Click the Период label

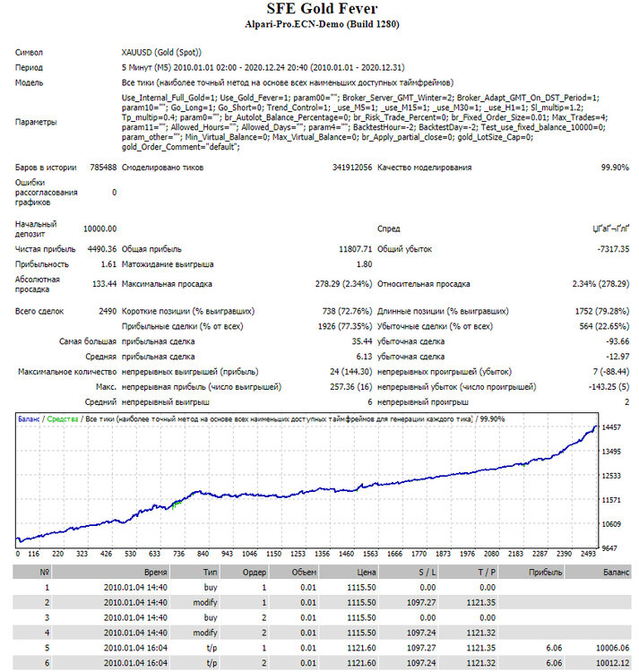tap(30, 68)
